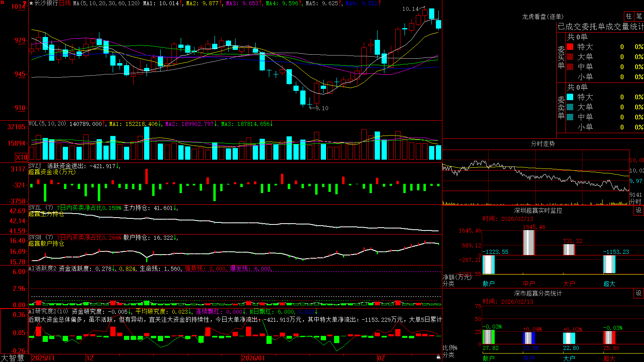Select the 散户 category under 深圳超赢实时监控
Image resolution: width=644 pixels, height=362 pixels.
tap(489, 284)
